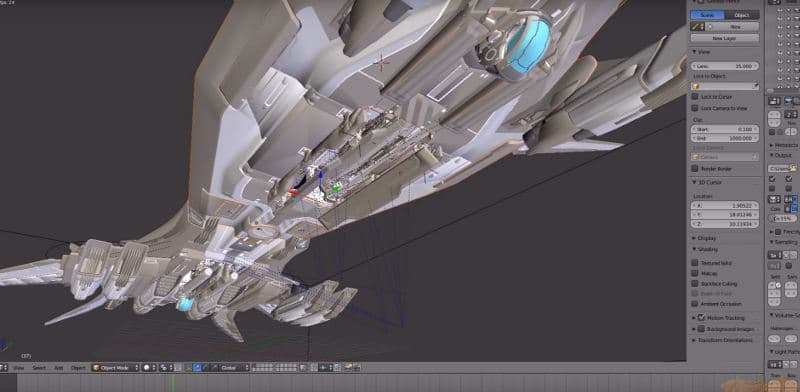Click the blue Z-axis manipulator arrow

[320, 176]
